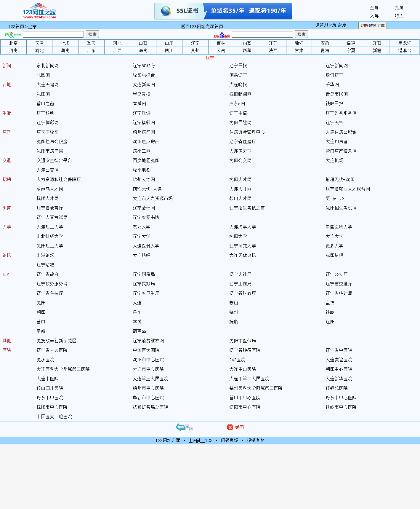Open 设置颜色和宽度 settings
The width and height of the screenshot is (420, 509).
331,25
